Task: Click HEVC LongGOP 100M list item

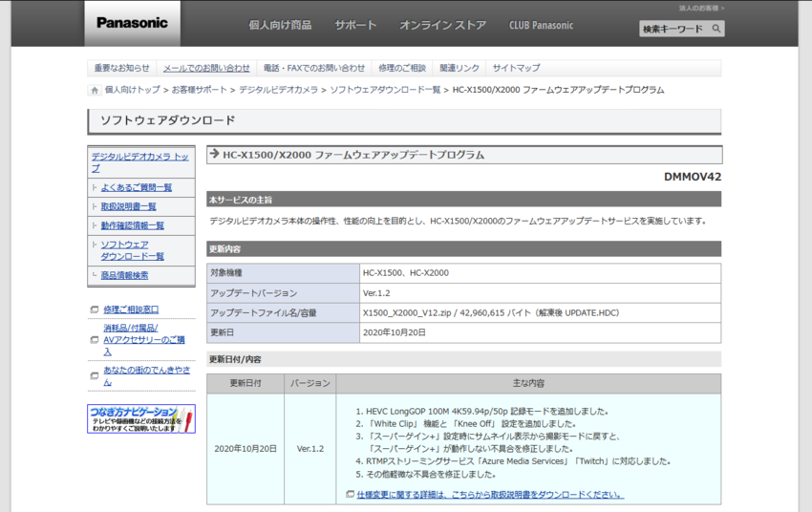Action: 487,412
